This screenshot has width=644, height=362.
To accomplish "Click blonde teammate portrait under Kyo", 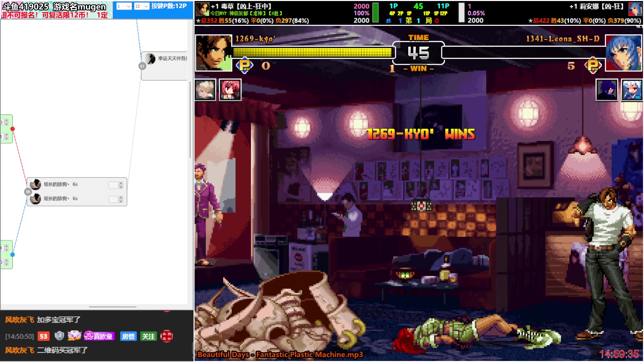I will coord(205,90).
